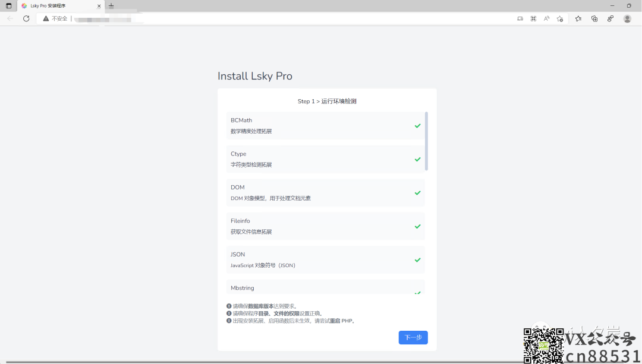Viewport: 642px width, 364px height.
Task: Click the requirements list scrollbar
Action: pyautogui.click(x=426, y=141)
